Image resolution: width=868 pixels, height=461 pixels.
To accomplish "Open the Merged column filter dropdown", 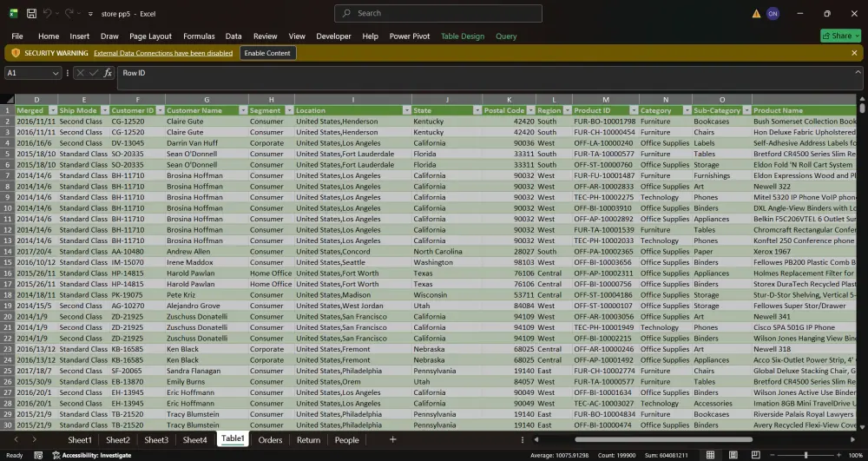I will tap(53, 110).
